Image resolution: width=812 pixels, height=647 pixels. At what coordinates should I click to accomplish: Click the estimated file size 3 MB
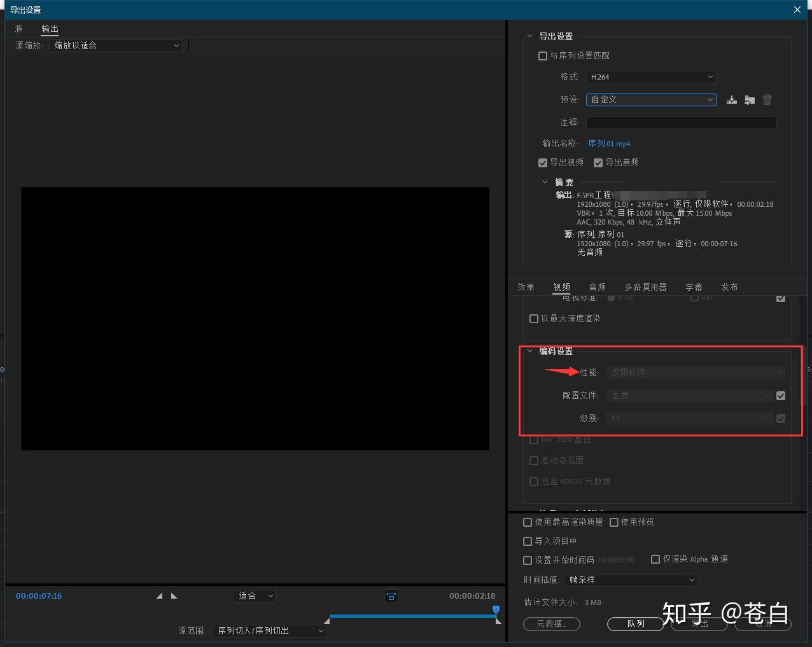[592, 602]
